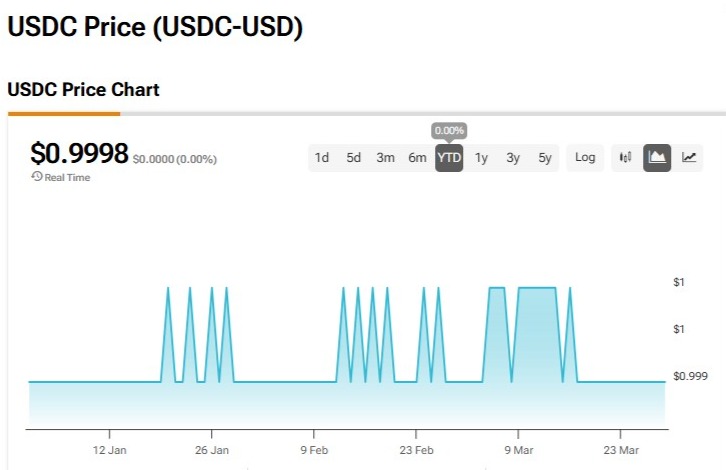The width and height of the screenshot is (726, 470).
Task: Select the 6m time range
Action: click(417, 158)
